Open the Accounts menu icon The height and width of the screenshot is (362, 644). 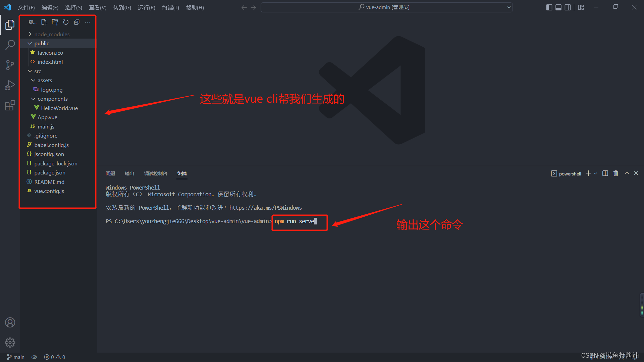pos(10,322)
